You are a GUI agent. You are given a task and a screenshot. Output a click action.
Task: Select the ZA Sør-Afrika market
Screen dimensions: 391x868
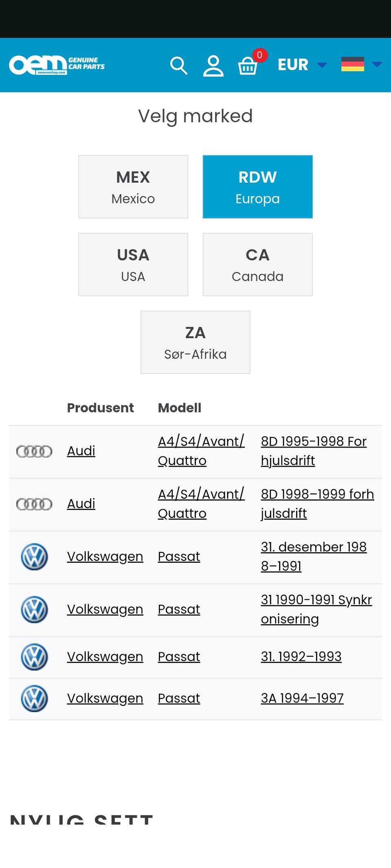pyautogui.click(x=195, y=342)
